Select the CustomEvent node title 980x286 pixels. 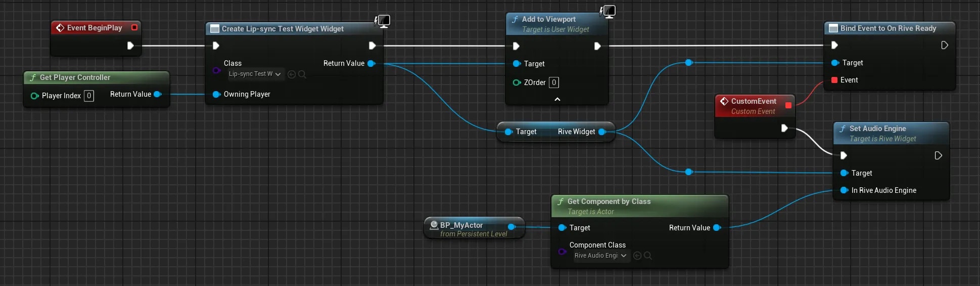pos(754,101)
